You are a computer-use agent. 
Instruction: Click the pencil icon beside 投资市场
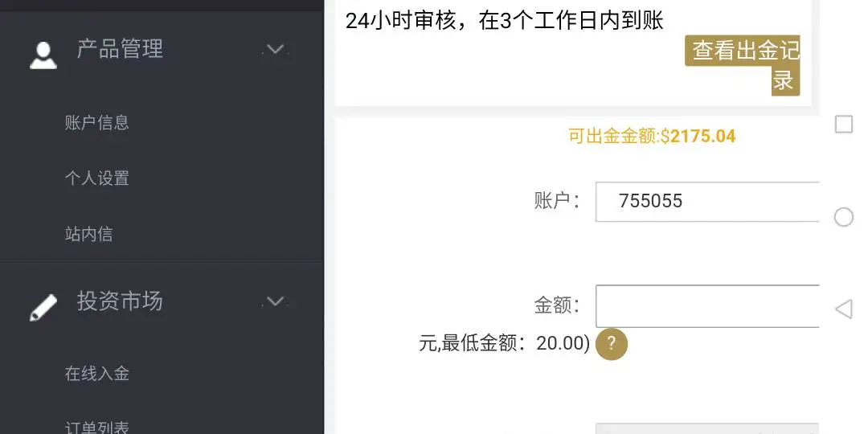click(43, 307)
